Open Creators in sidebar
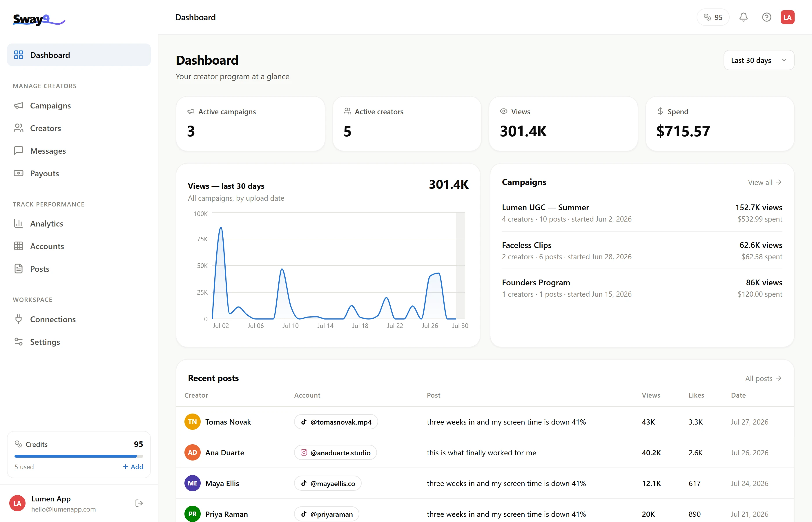The height and width of the screenshot is (522, 812). tap(79, 128)
